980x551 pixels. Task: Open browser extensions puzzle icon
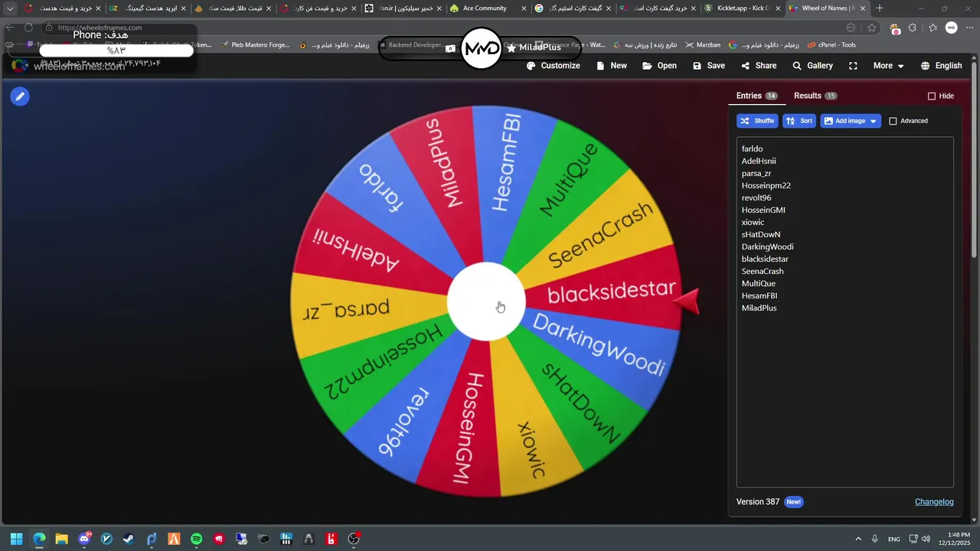pyautogui.click(x=912, y=28)
